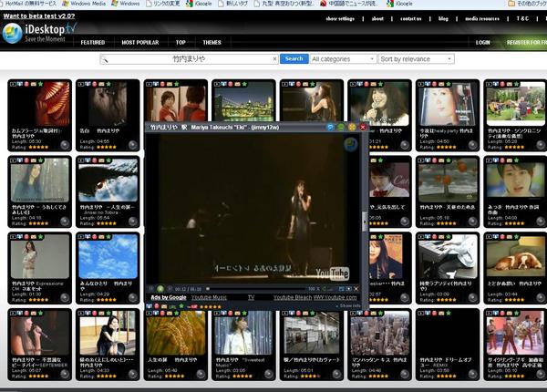Click the round button on Length 05:10 card
Viewport: 547px width, 392px height.
541,374
